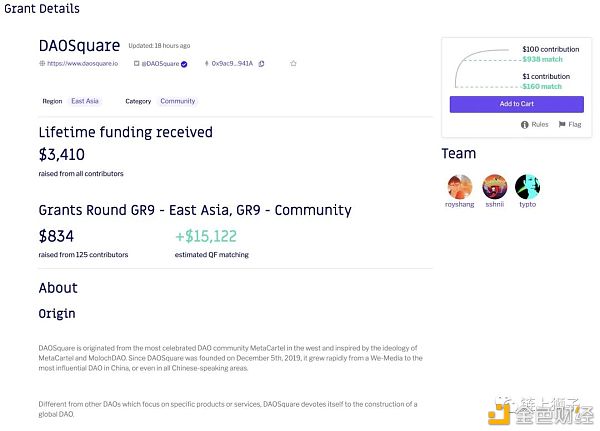Screen dimensions: 600x431
Task: Click the globe icon beside website URL
Action: tap(42, 64)
